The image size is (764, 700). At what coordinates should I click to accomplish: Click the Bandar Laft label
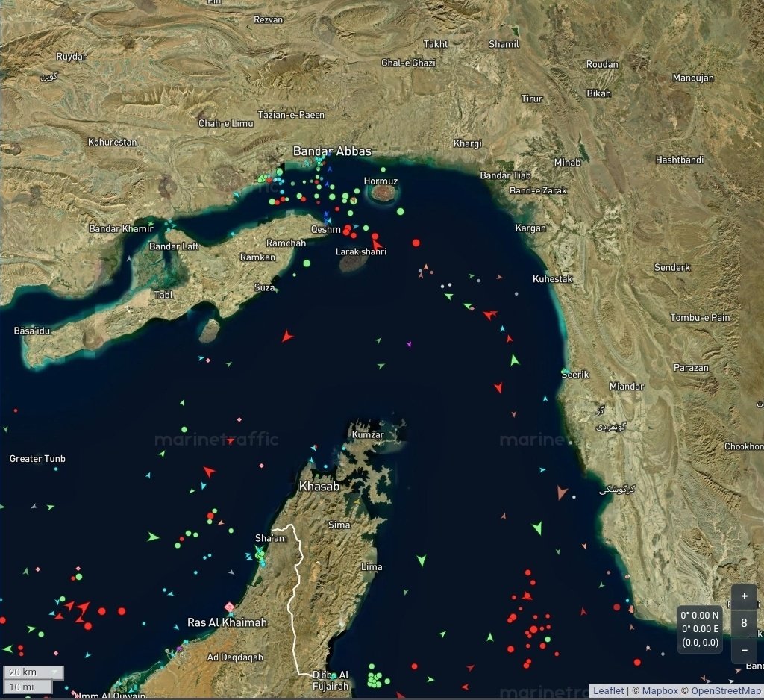174,246
